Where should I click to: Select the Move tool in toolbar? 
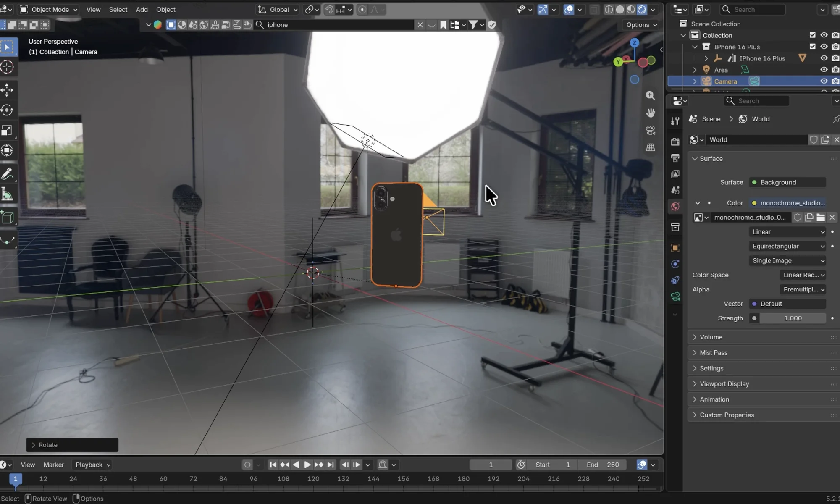(7, 89)
